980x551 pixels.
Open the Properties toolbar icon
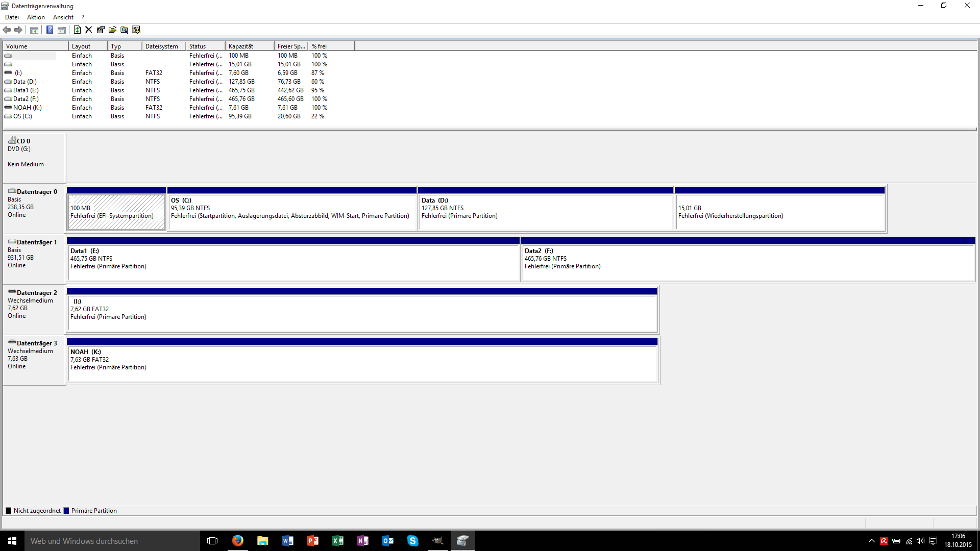(101, 30)
